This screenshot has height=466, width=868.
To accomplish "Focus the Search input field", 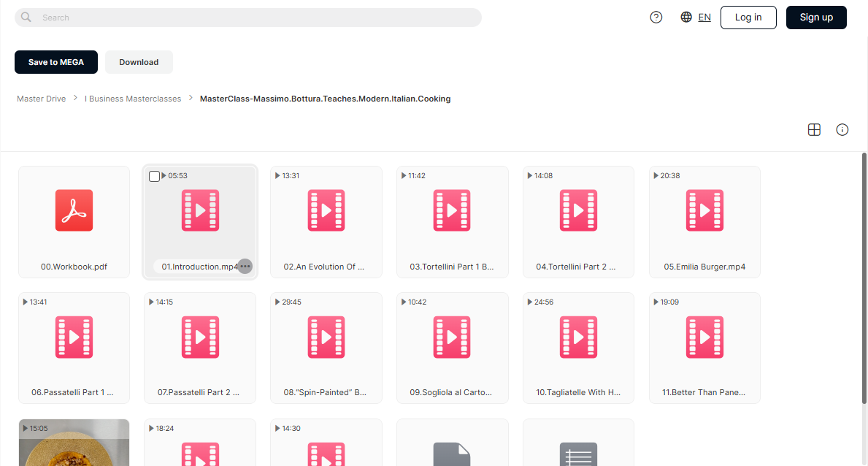I will coord(248,18).
